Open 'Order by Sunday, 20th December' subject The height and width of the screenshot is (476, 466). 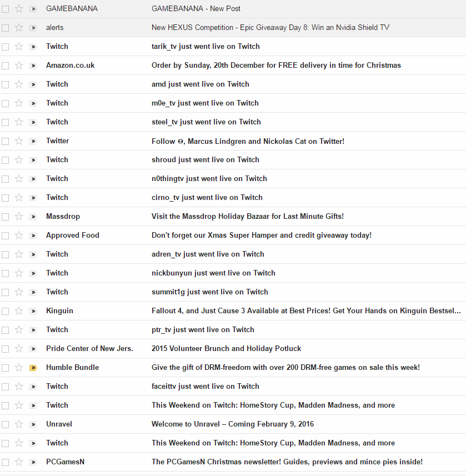(x=276, y=66)
